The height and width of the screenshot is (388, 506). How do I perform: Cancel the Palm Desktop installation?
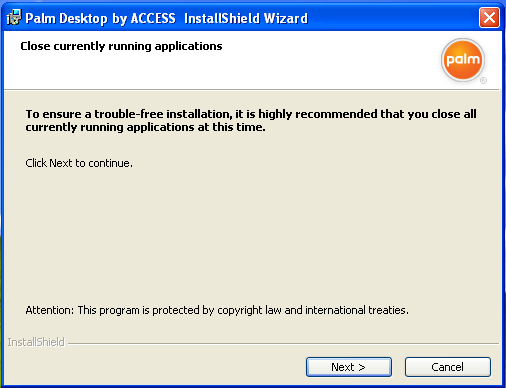click(448, 367)
